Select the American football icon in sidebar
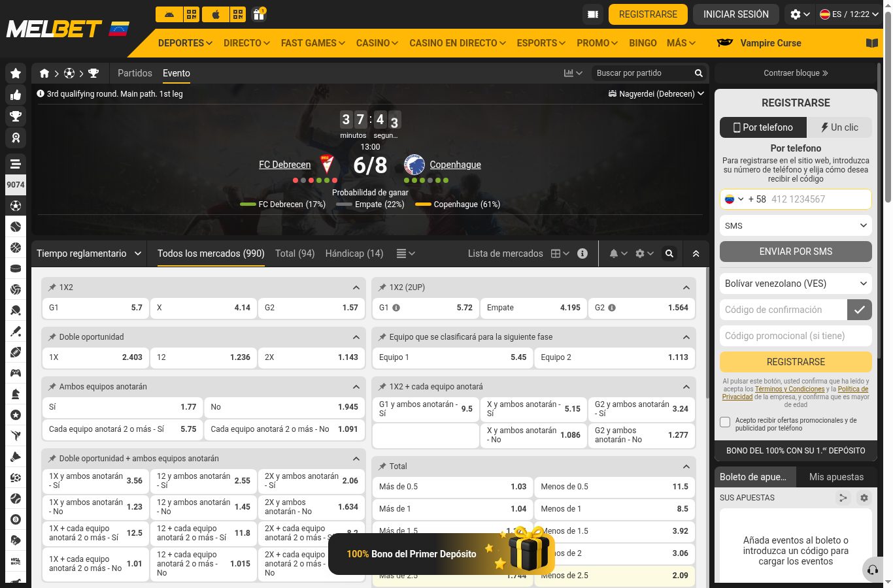893x588 pixels. tap(16, 352)
